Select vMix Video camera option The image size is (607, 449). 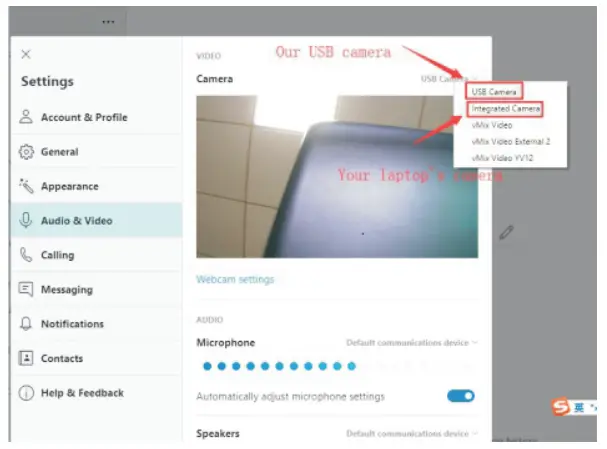[x=492, y=125]
